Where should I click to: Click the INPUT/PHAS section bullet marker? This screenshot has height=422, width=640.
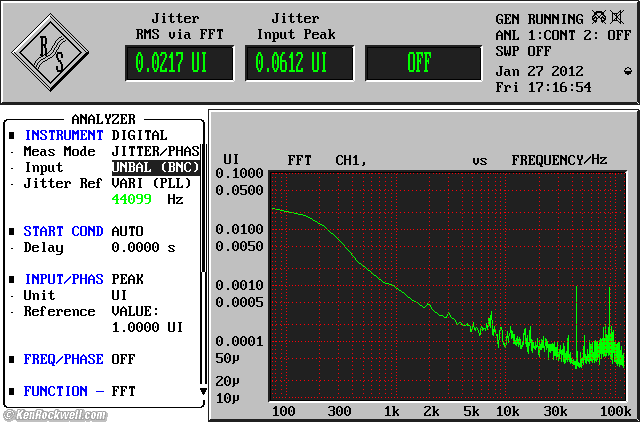pos(12,279)
